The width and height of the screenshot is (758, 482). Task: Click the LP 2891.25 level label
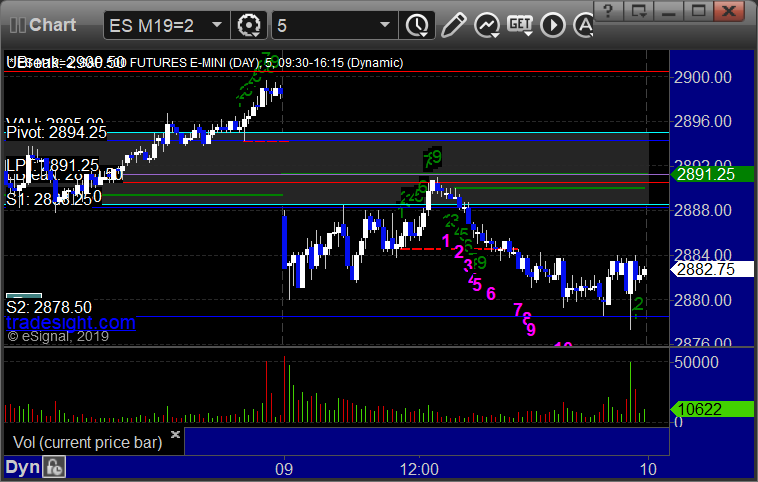[52, 165]
